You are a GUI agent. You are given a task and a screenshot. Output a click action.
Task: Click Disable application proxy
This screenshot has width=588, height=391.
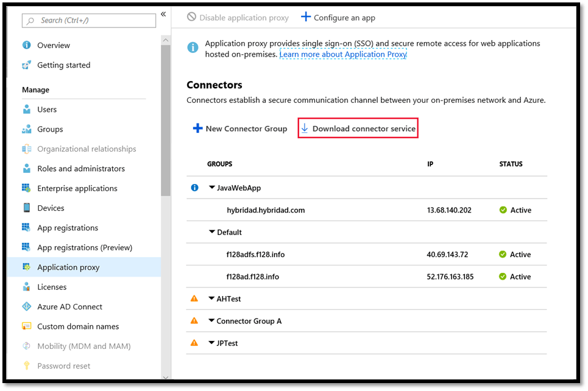238,17
